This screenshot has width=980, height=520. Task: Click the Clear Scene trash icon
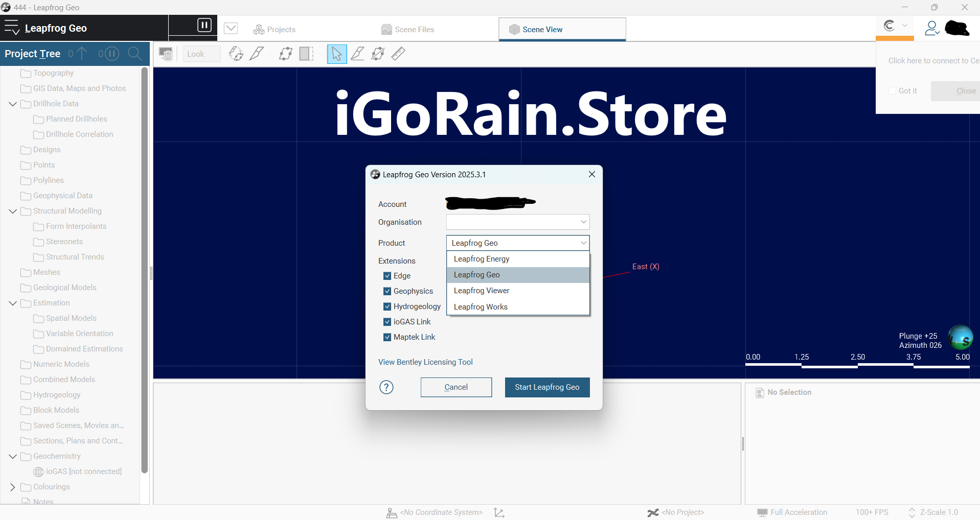pos(166,54)
